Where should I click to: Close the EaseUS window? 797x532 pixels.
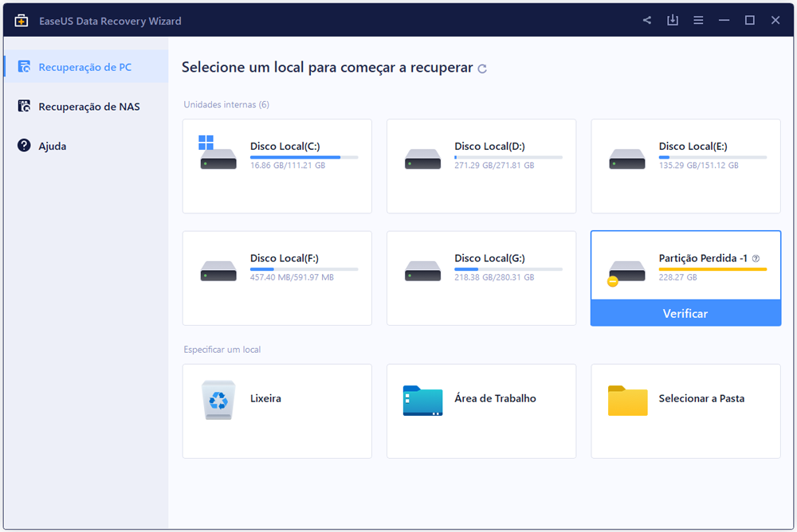coord(775,21)
